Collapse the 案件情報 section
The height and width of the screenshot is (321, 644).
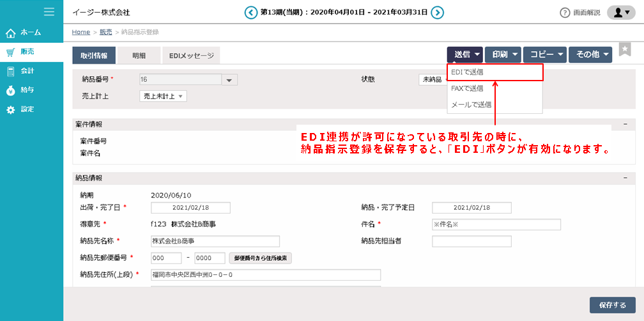coord(625,124)
